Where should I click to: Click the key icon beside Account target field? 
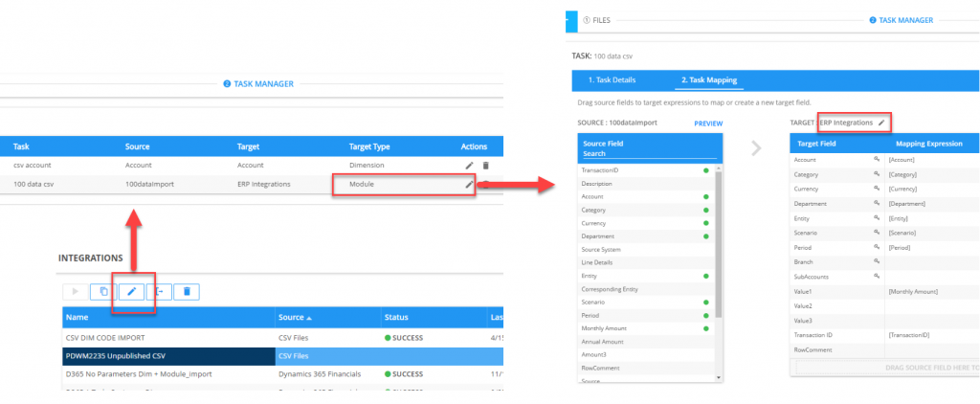pyautogui.click(x=876, y=160)
